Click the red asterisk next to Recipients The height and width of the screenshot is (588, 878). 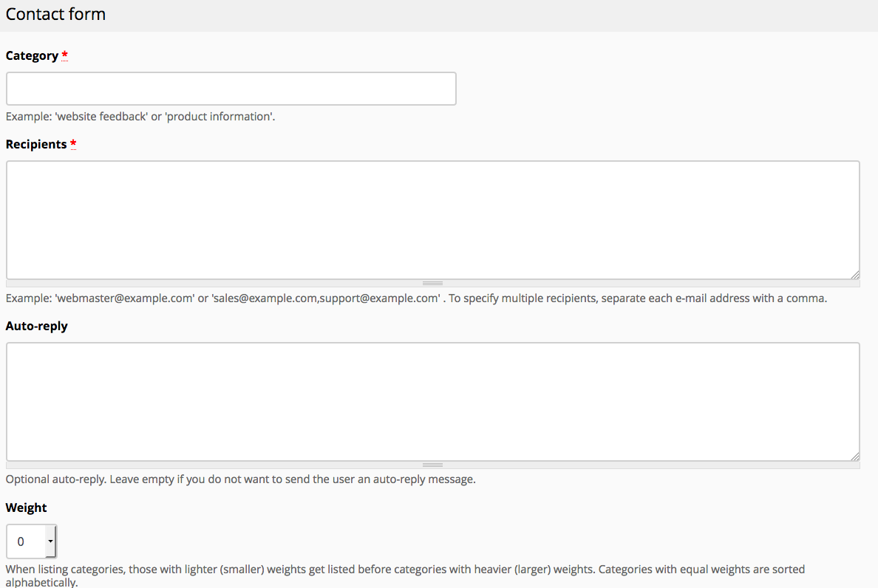click(73, 144)
